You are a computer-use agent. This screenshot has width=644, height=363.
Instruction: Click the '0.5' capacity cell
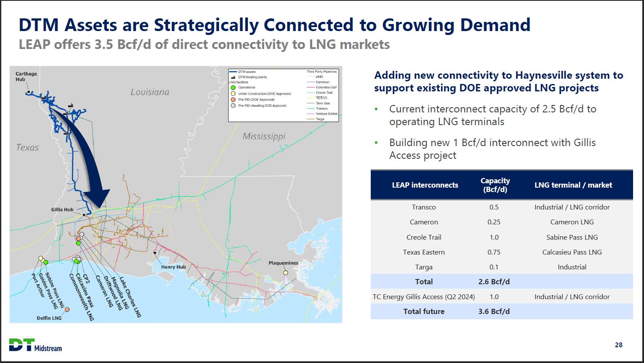tap(494, 207)
